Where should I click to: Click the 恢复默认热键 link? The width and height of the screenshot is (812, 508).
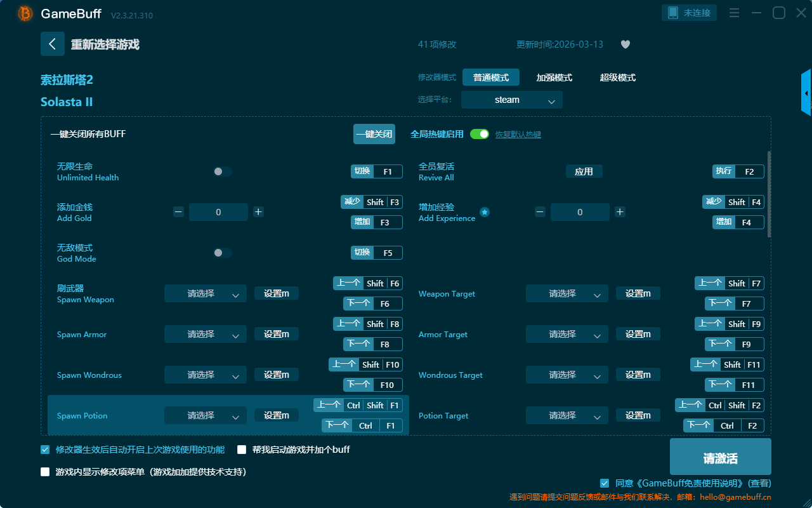[518, 135]
